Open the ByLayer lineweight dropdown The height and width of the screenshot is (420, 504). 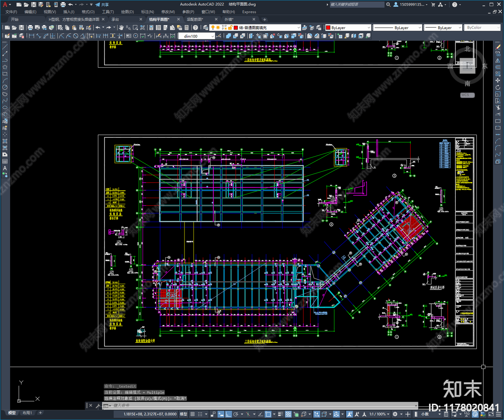[x=443, y=28]
